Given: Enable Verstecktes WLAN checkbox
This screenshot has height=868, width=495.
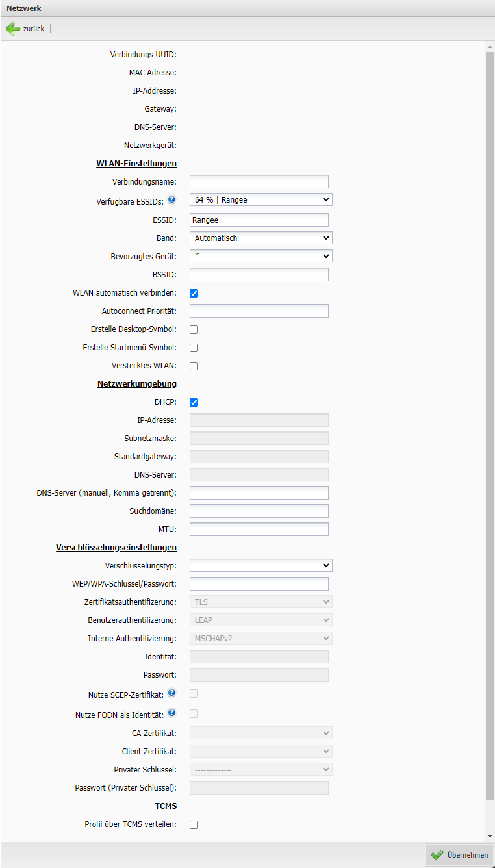Looking at the screenshot, I should (x=194, y=366).
